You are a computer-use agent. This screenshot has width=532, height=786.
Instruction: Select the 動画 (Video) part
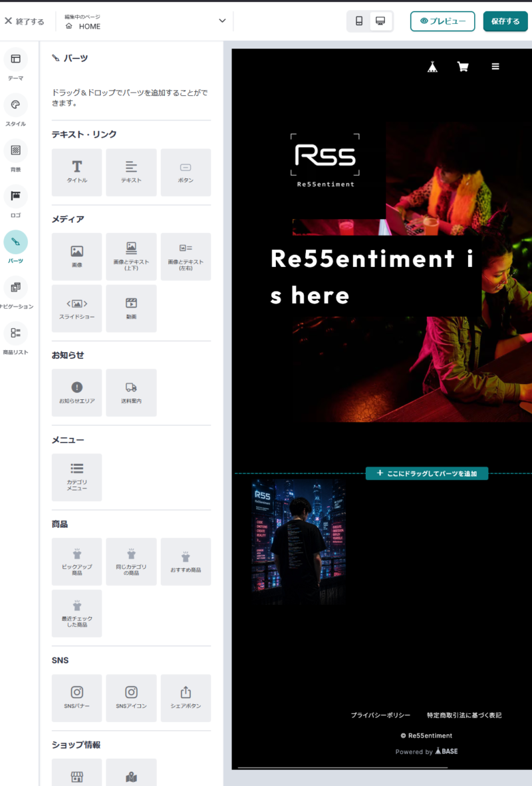(131, 308)
